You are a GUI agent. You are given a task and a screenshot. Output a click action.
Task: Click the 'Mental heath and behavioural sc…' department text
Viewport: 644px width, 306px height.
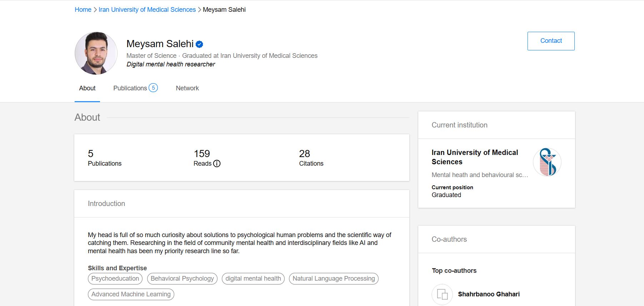(x=480, y=175)
